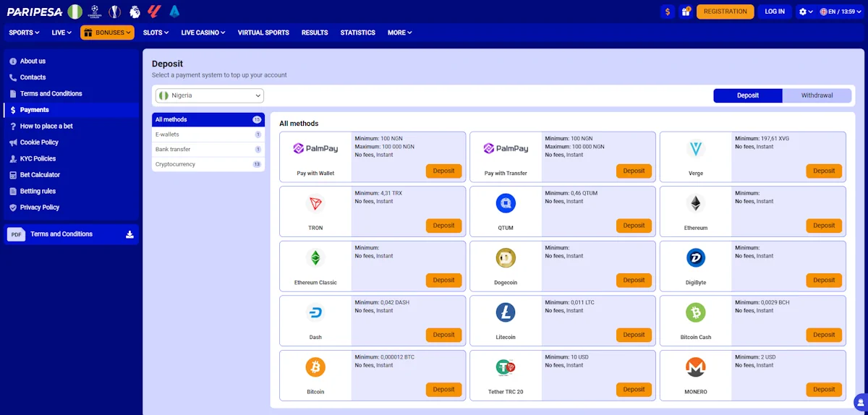
Task: Click the TRON logo
Action: click(315, 204)
